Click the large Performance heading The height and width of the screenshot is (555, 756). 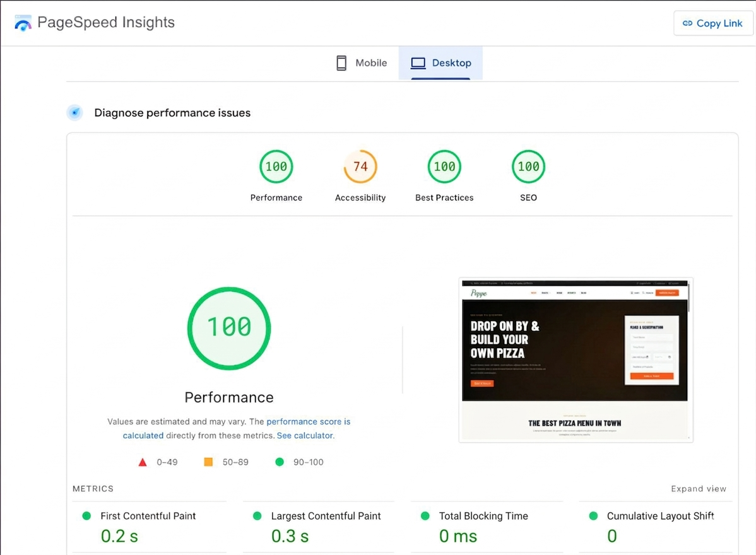[229, 397]
